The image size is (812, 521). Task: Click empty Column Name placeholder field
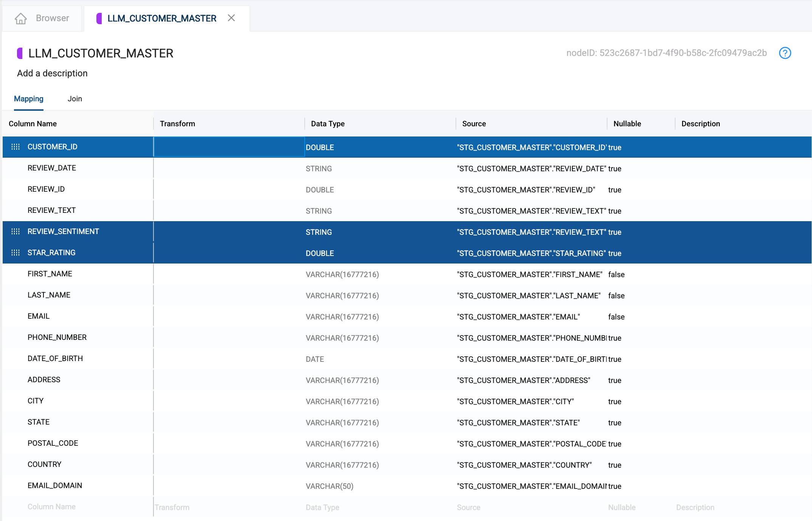click(x=51, y=507)
